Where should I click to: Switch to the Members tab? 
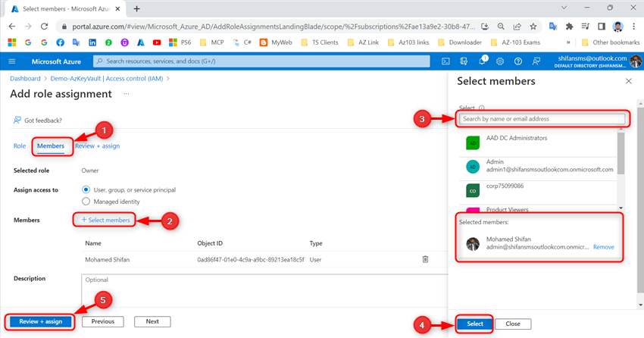(x=51, y=146)
